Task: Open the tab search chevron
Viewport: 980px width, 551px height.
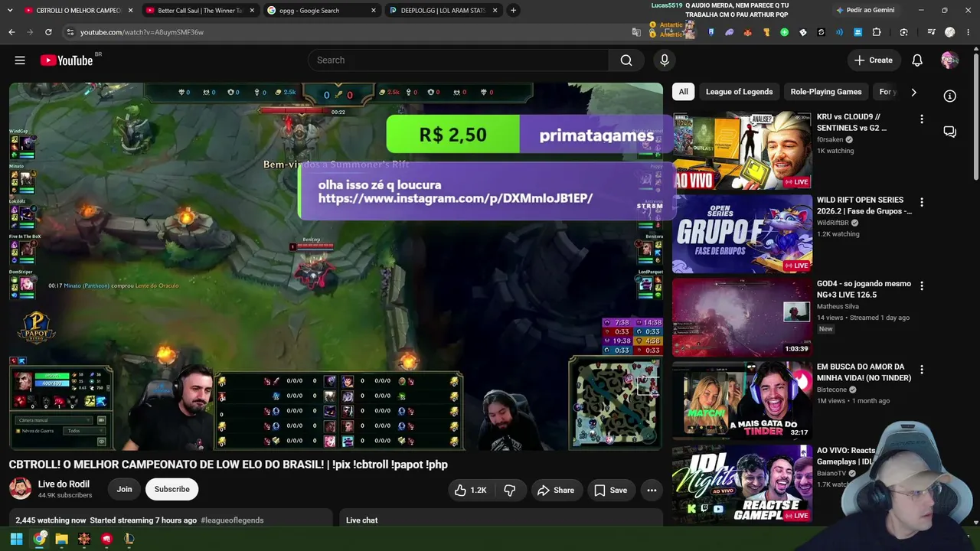Action: [x=8, y=10]
